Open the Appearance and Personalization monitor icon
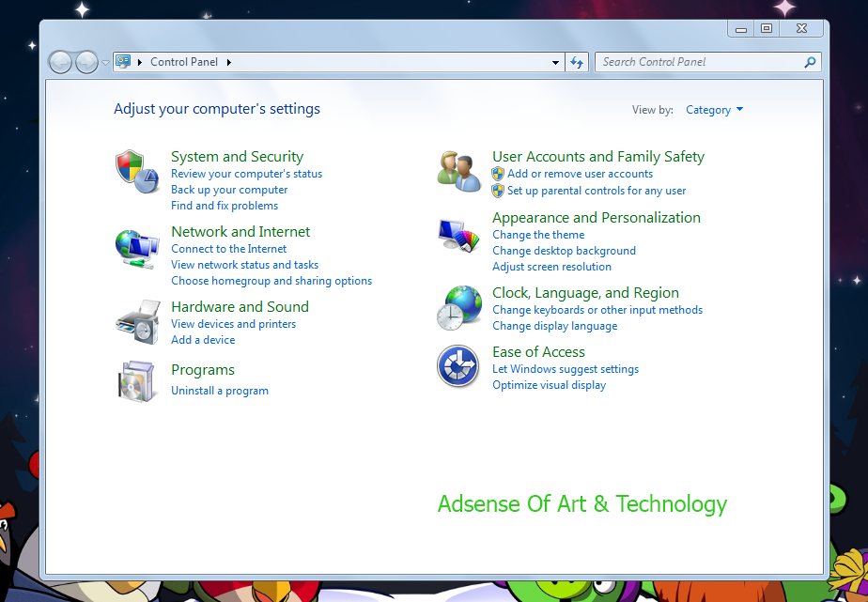The width and height of the screenshot is (868, 602). tap(459, 237)
